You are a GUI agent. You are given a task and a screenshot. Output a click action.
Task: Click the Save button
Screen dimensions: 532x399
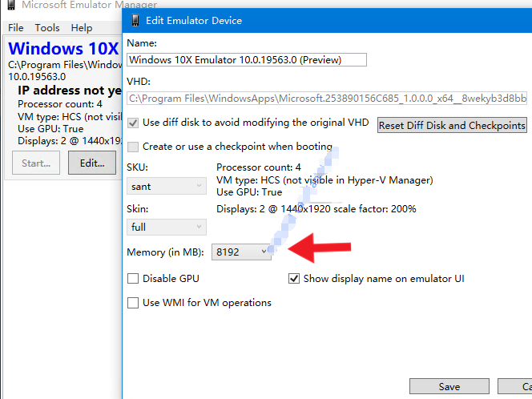449,386
